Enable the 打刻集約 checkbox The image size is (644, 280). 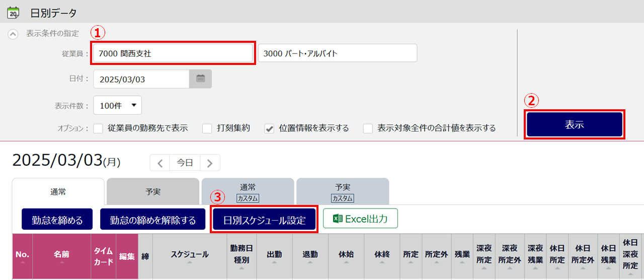207,128
